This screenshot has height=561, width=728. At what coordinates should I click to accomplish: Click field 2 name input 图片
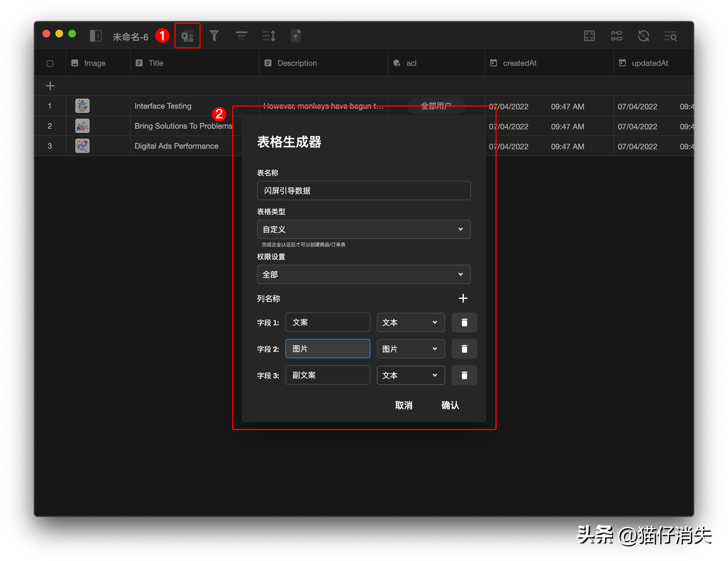click(x=327, y=349)
